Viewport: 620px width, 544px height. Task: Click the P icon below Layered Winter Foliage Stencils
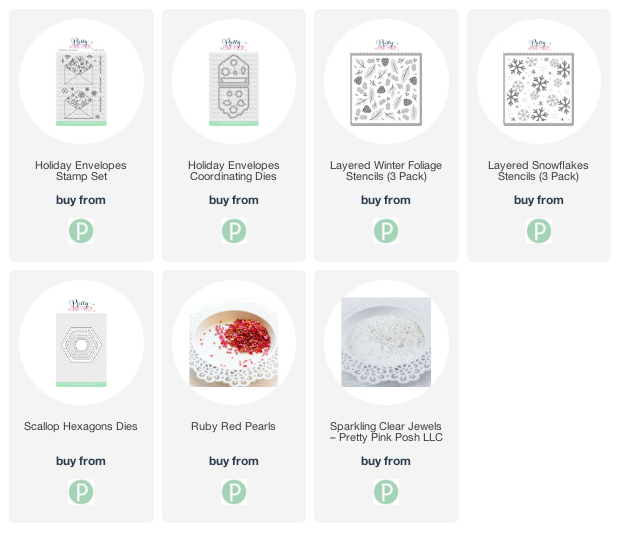(x=386, y=231)
